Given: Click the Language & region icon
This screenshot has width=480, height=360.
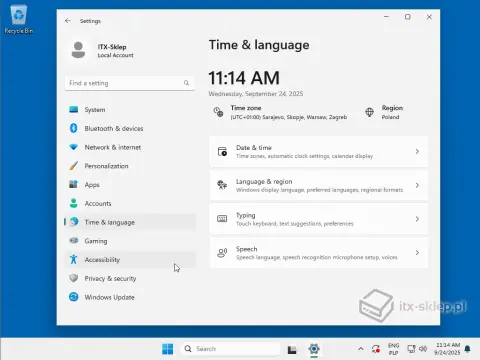Looking at the screenshot, I should point(222,185).
